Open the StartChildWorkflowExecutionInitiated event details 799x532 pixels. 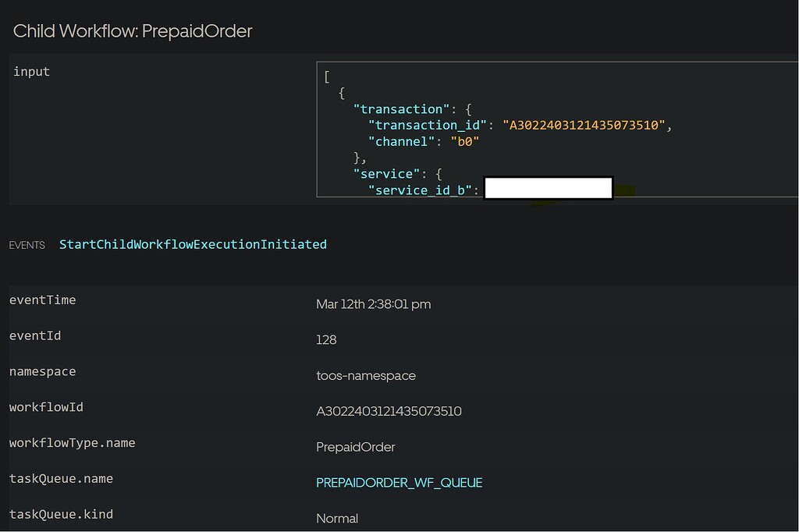[192, 244]
